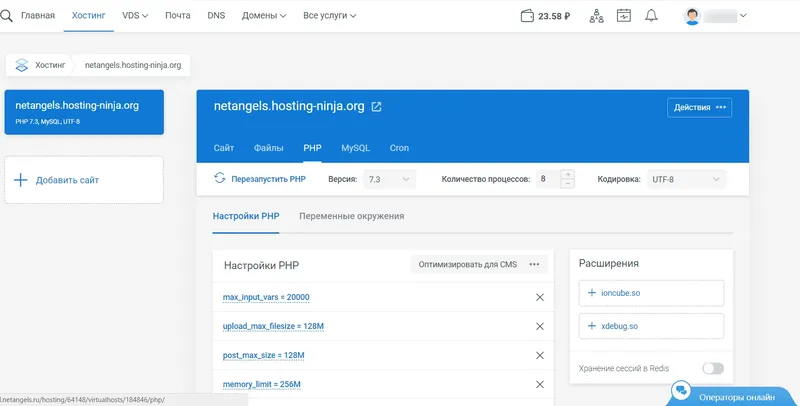This screenshot has height=406, width=800.
Task: Edit memory_limit = 256M value
Action: 261,385
